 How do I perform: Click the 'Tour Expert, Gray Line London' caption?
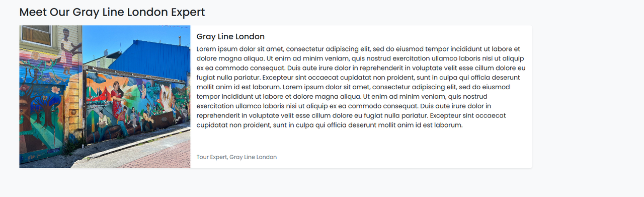[x=236, y=157]
